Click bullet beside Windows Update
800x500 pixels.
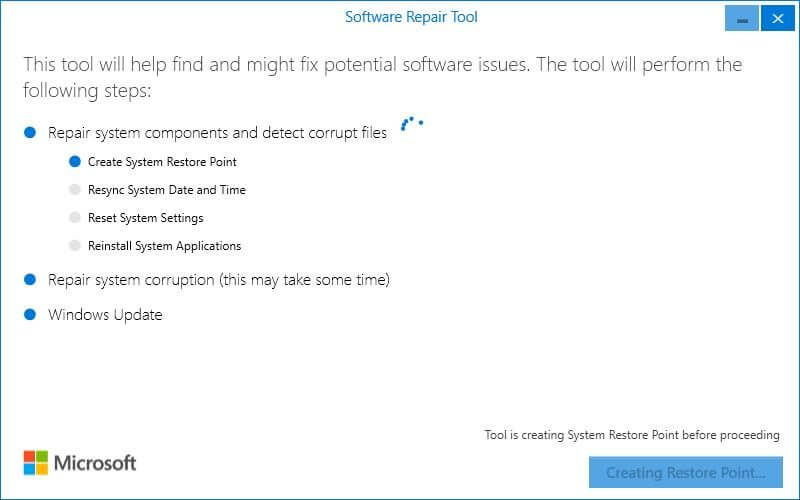point(30,314)
